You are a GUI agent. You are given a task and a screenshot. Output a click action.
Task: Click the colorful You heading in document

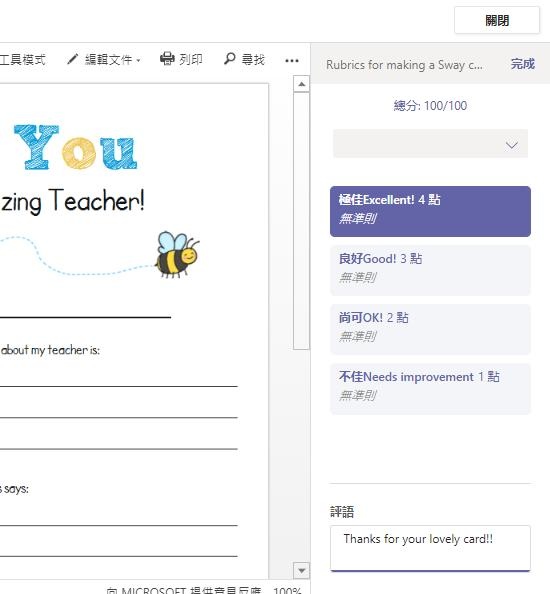click(75, 147)
